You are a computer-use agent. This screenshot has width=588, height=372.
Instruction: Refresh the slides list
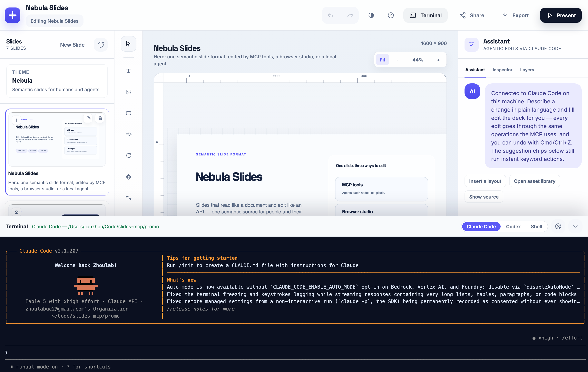[101, 45]
